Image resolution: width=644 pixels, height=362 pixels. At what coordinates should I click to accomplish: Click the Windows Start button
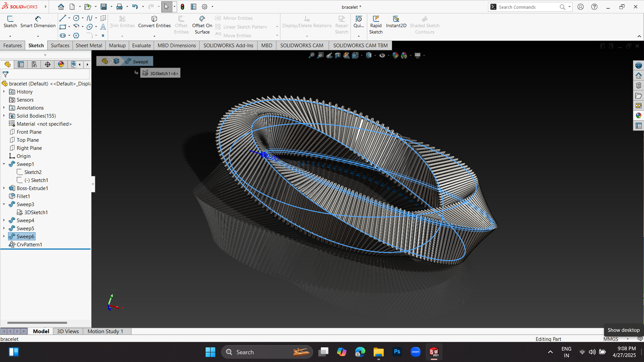210,352
